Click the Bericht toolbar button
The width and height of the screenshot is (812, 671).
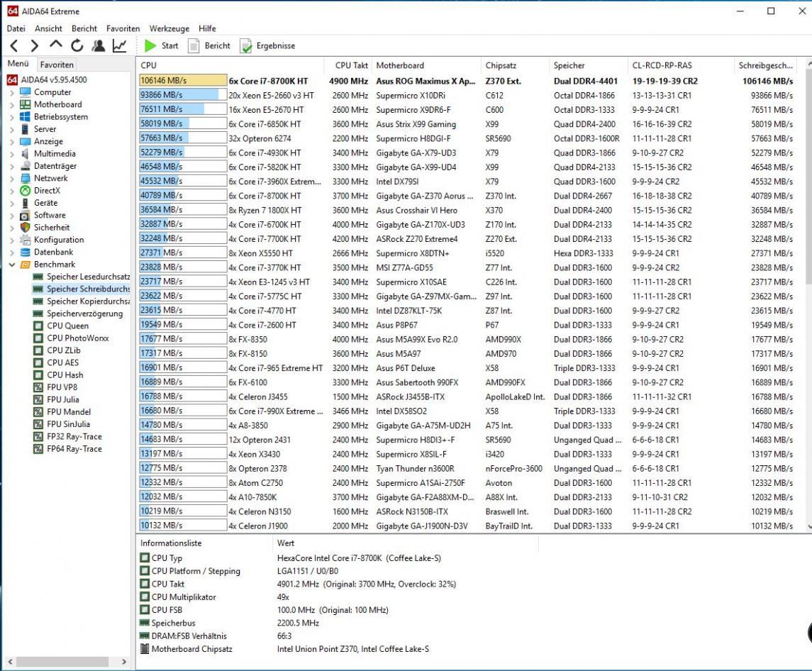point(209,45)
